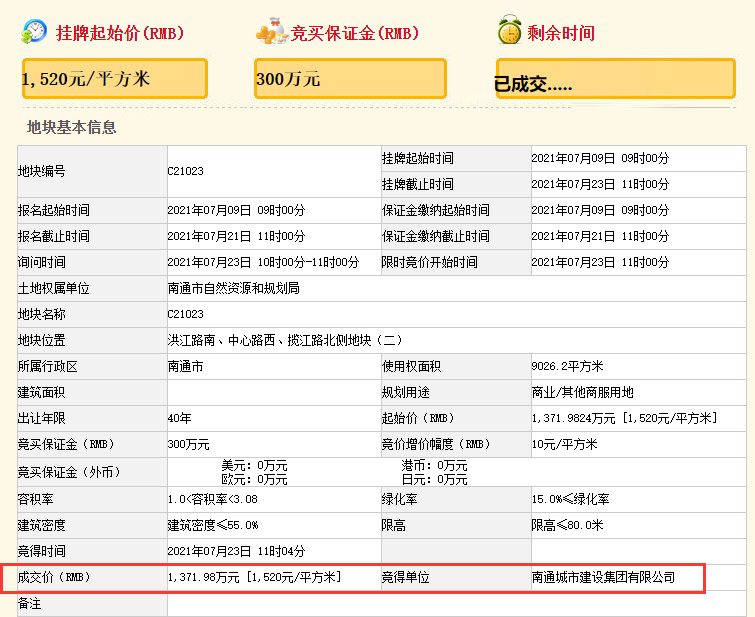This screenshot has width=755, height=617.
Task: Click the 竞买保证金(RMB) table value 300万元
Action: (x=188, y=444)
